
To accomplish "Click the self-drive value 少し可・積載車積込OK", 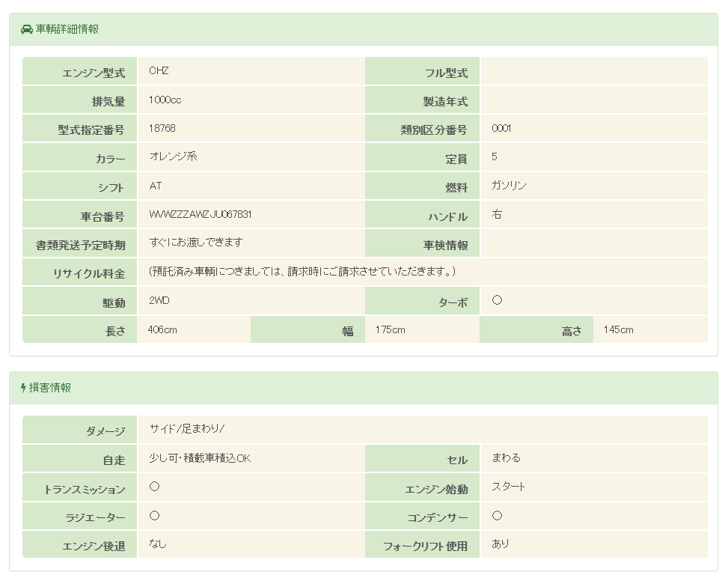I will coord(200,458).
